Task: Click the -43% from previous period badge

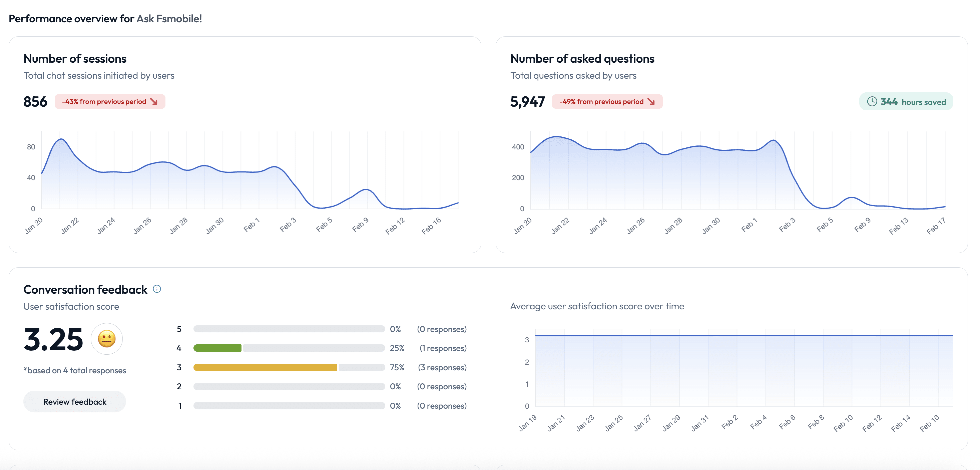Action: [x=110, y=102]
